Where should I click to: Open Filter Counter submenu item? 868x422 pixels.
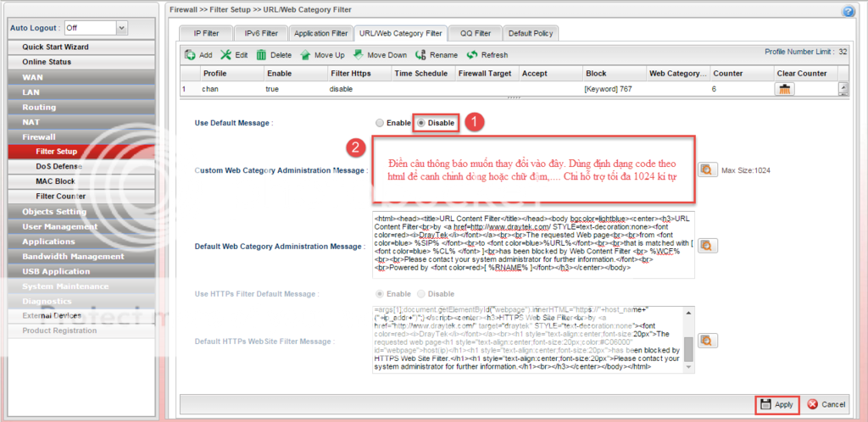click(81, 197)
